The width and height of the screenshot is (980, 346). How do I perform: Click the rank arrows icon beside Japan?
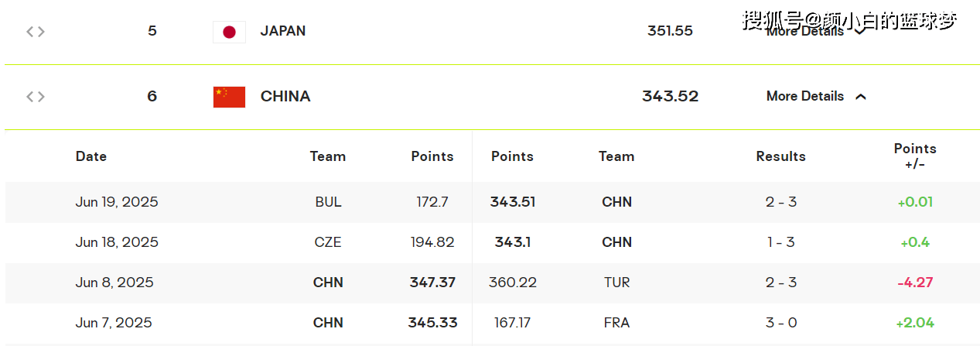pos(36,32)
